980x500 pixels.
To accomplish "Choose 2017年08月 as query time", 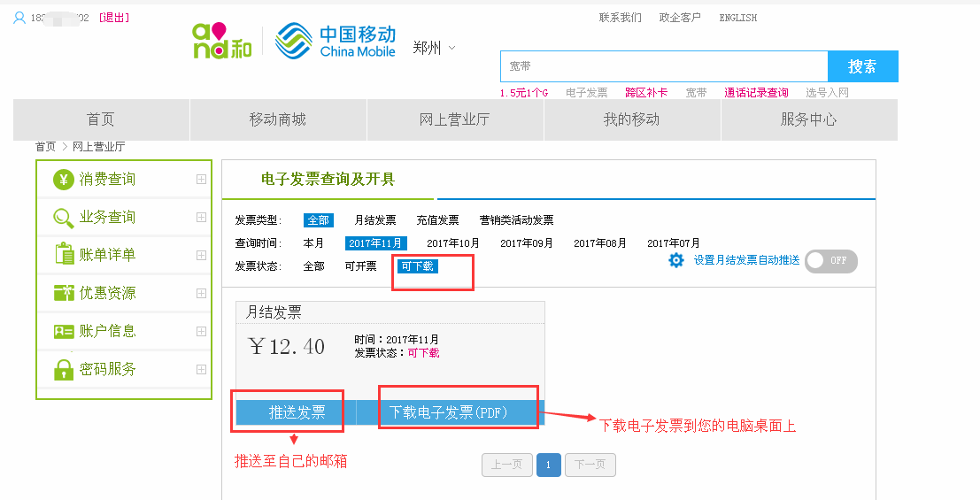I will (x=600, y=243).
